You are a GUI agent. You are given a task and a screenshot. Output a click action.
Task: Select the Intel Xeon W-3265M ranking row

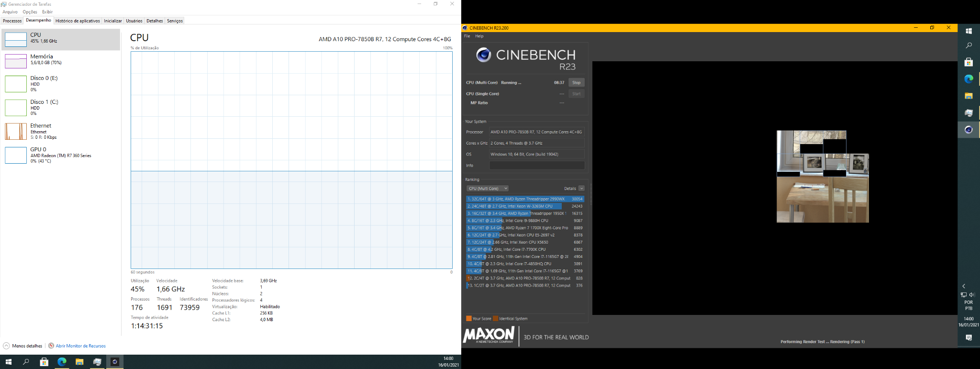point(525,206)
